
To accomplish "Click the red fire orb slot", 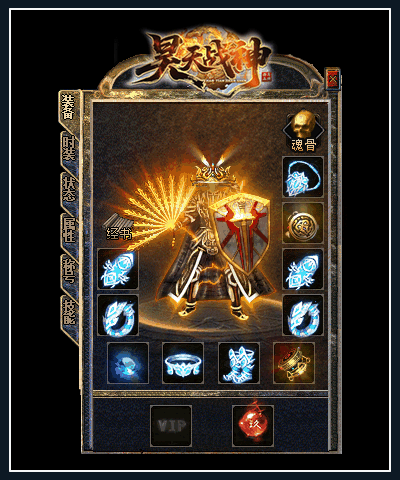I will (x=253, y=426).
